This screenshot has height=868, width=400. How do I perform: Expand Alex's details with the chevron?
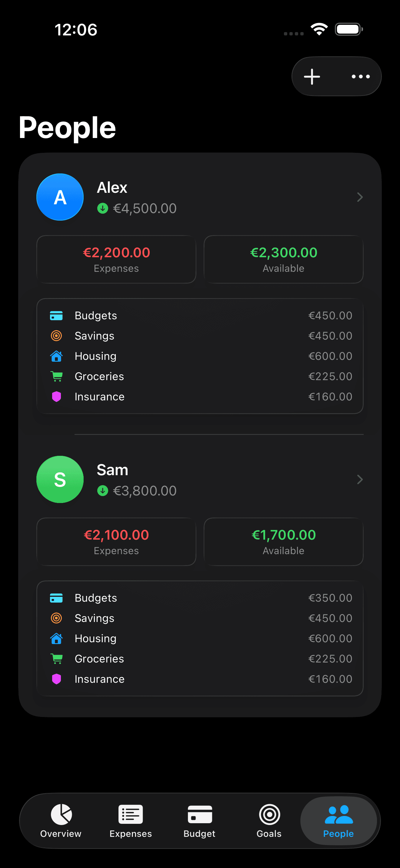click(359, 197)
